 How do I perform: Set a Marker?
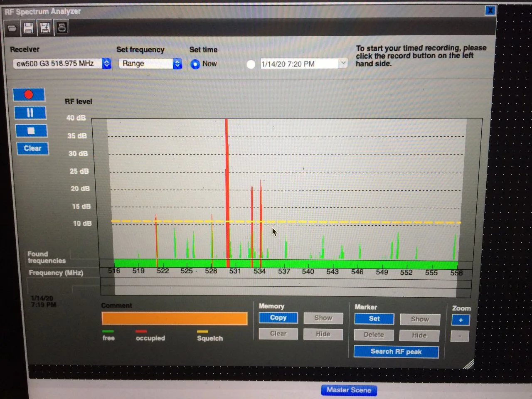coord(374,319)
